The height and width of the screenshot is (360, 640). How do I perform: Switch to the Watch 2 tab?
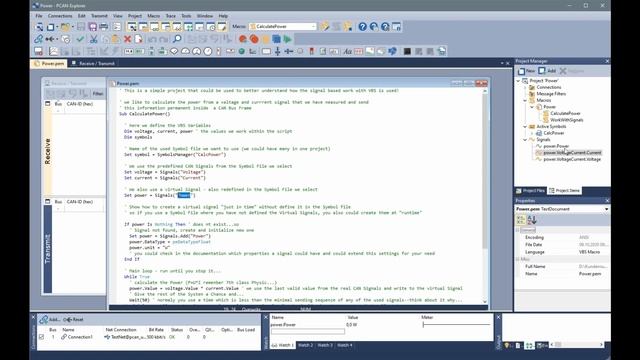[x=305, y=345]
